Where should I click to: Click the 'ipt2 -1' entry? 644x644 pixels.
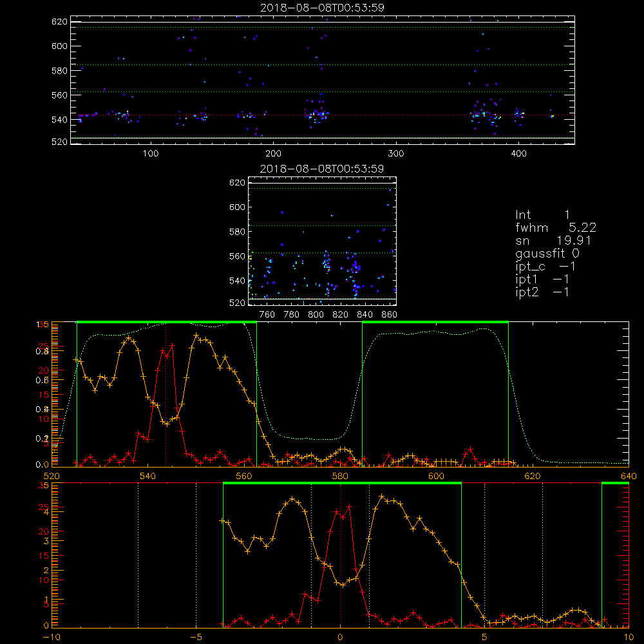click(x=542, y=292)
